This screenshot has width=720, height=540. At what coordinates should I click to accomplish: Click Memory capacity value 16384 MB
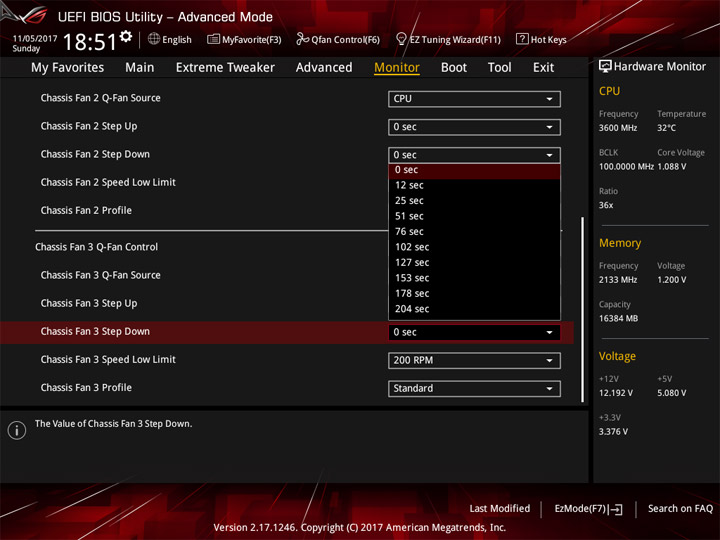coord(618,319)
